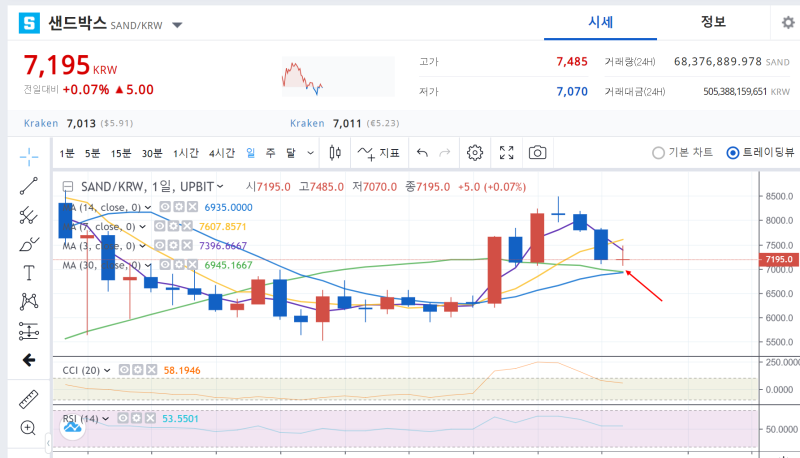
Task: Enter fullscreen chart mode
Action: (x=507, y=152)
